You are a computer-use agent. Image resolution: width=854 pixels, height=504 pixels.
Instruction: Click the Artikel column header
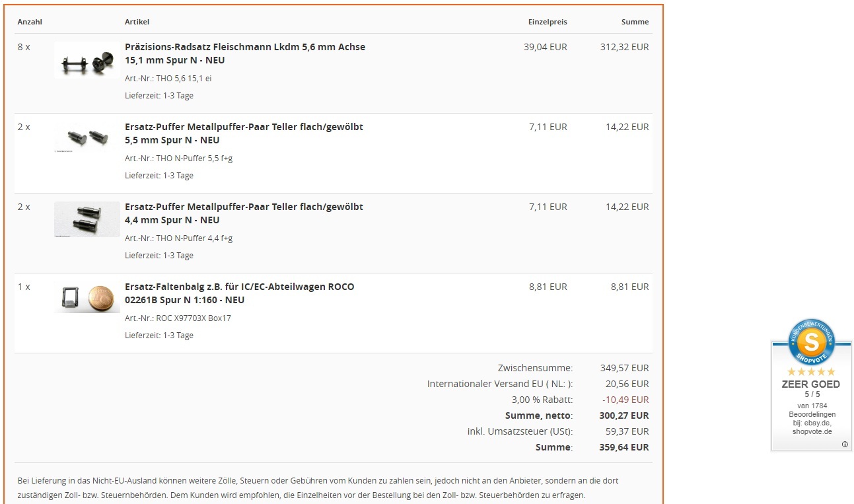click(137, 22)
